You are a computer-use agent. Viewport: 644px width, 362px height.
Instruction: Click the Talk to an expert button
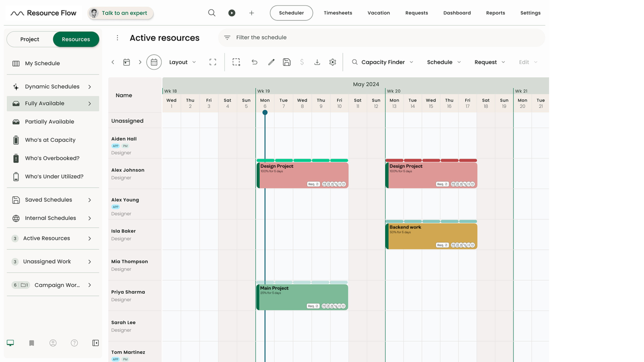120,13
